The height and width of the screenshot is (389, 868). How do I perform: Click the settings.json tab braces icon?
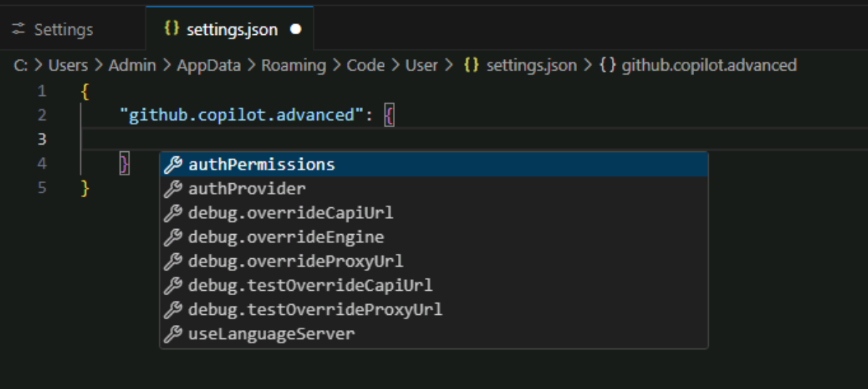(172, 29)
